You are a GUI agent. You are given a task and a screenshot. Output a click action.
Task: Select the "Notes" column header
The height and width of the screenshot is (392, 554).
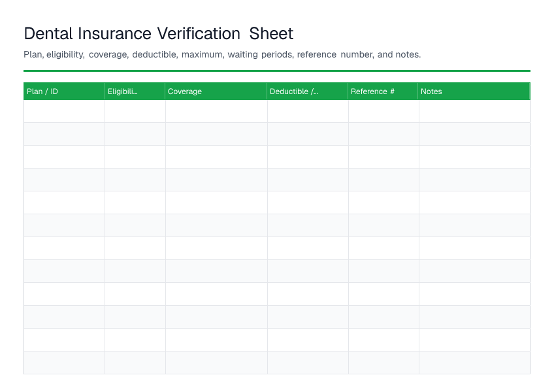[474, 91]
